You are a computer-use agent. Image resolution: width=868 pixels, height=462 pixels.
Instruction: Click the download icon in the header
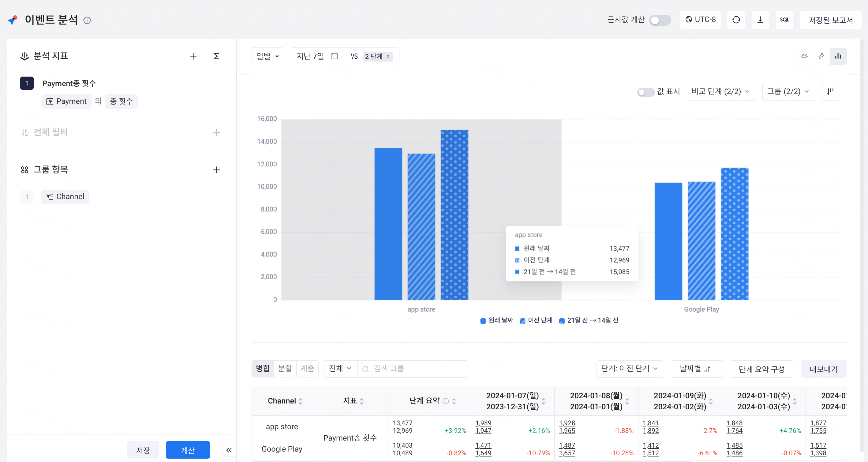click(760, 20)
